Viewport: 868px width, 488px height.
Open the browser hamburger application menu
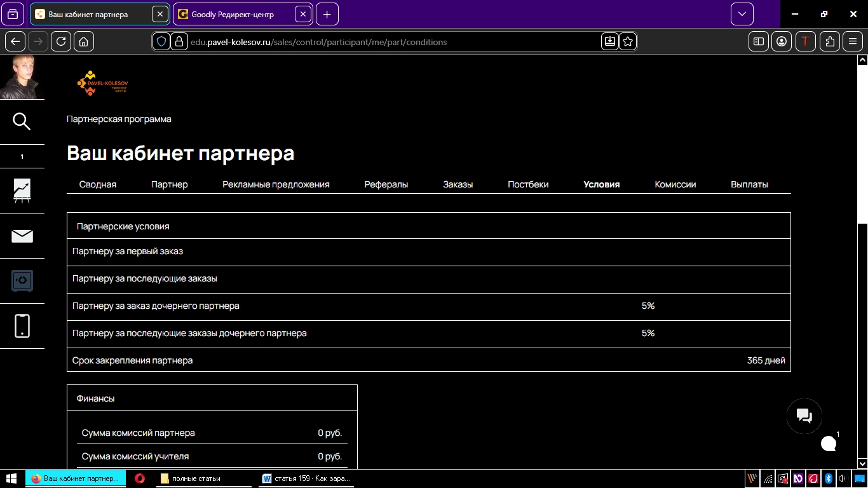853,41
